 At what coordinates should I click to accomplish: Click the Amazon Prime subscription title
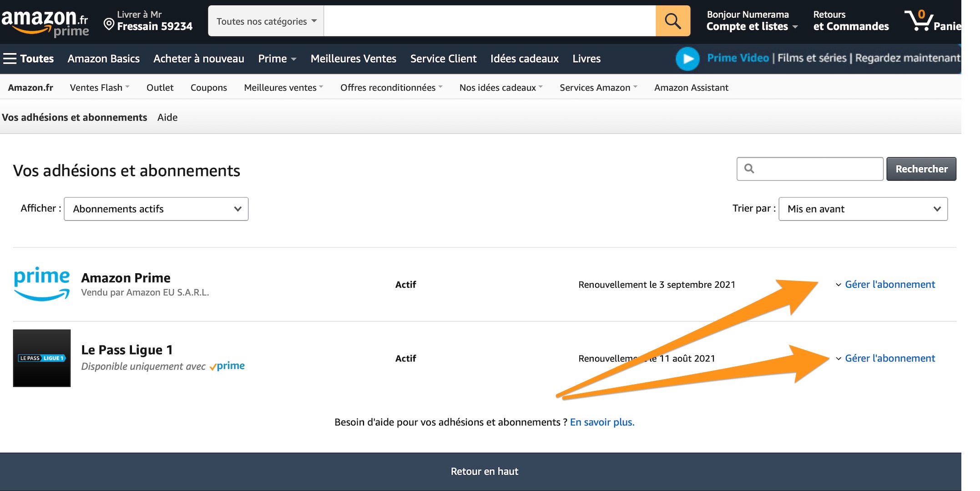(x=126, y=278)
